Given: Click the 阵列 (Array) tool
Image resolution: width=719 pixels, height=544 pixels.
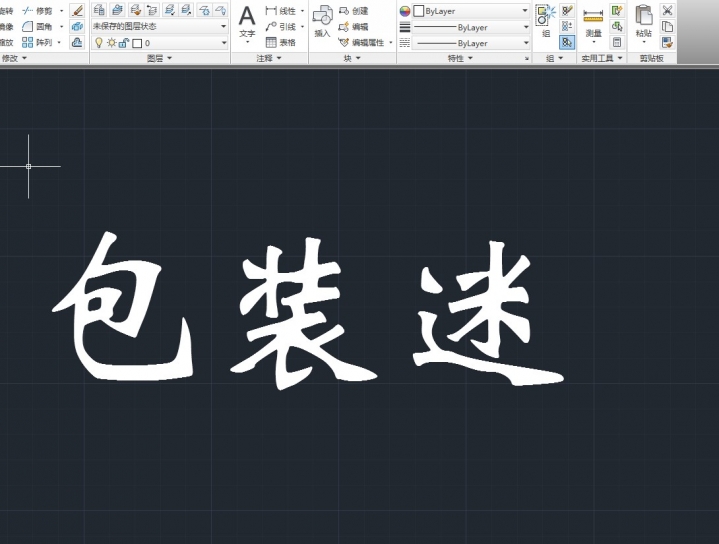Looking at the screenshot, I should pyautogui.click(x=41, y=43).
